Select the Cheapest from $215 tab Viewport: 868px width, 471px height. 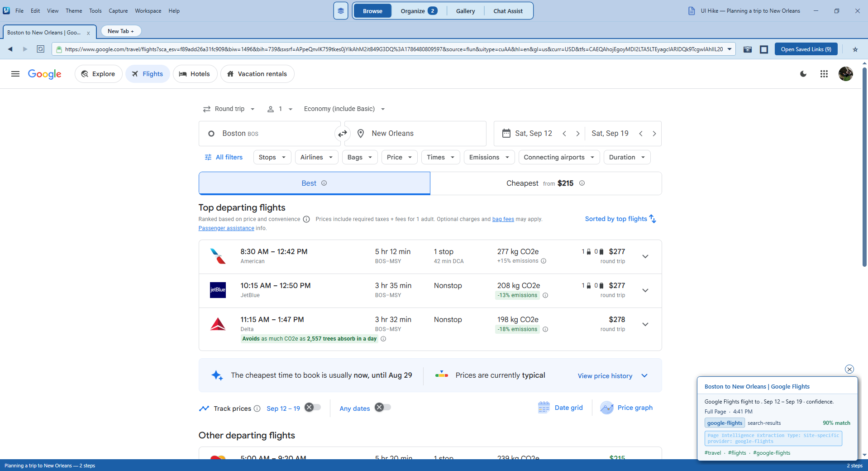tap(546, 183)
